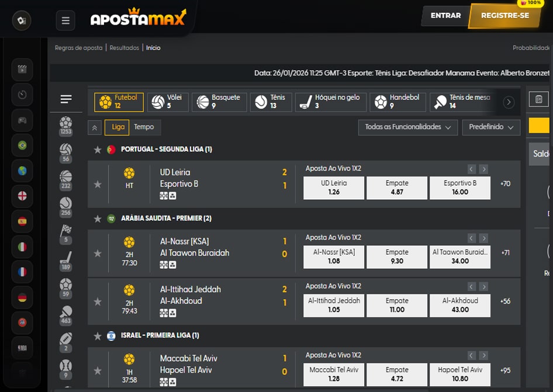553x392 pixels.
Task: Open the clock icon in the dark sidebar
Action: (22, 95)
